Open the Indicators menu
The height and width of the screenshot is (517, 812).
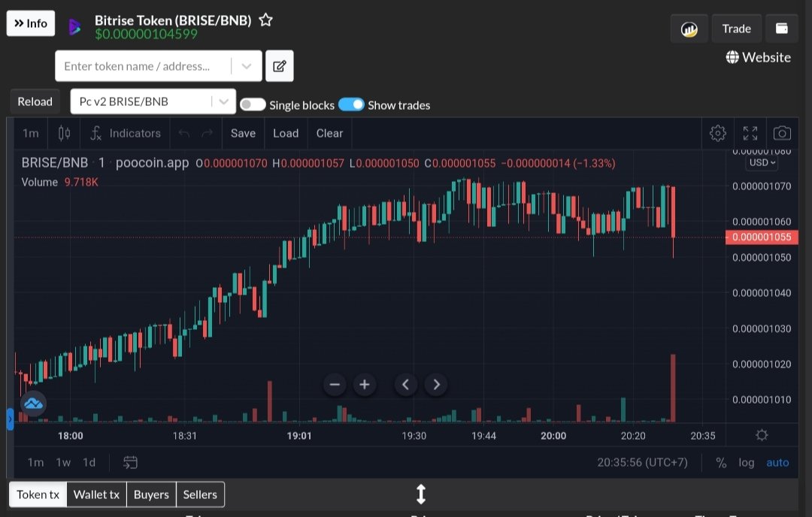[x=126, y=134]
